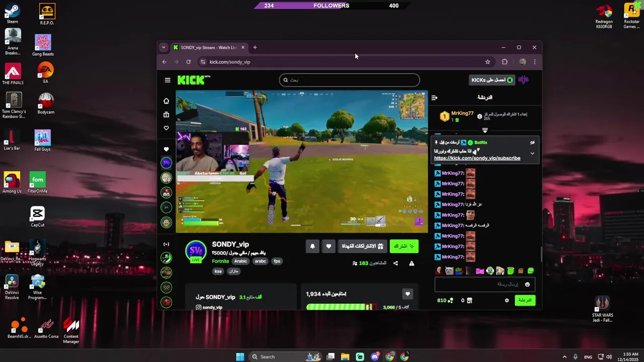
Task: Open Discord from the taskbar
Action: pos(375,357)
